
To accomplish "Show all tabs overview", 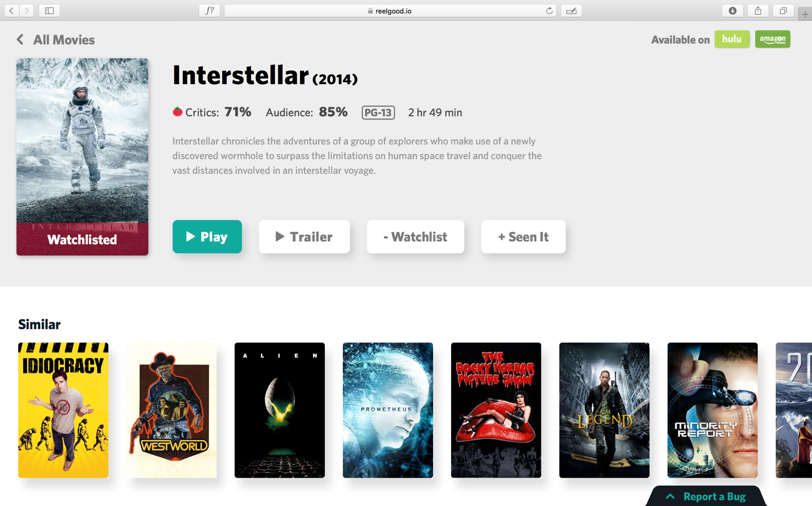I will pyautogui.click(x=783, y=11).
